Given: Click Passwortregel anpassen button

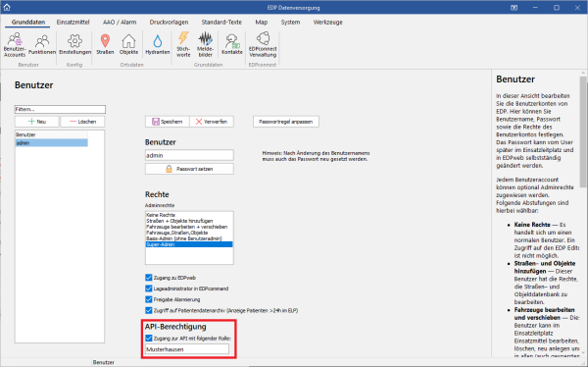Looking at the screenshot, I should pyautogui.click(x=286, y=122).
